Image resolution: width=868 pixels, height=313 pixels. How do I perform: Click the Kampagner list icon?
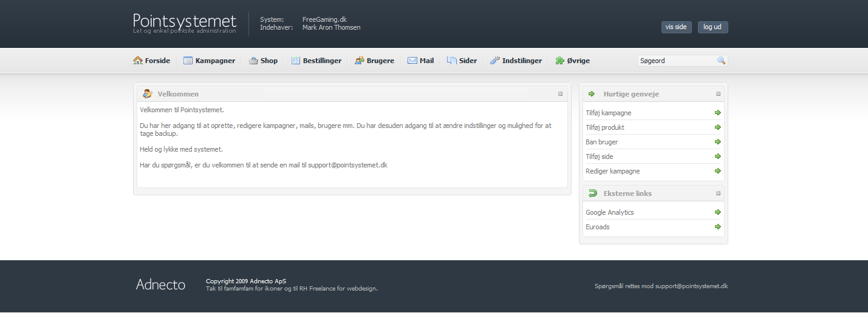(188, 61)
